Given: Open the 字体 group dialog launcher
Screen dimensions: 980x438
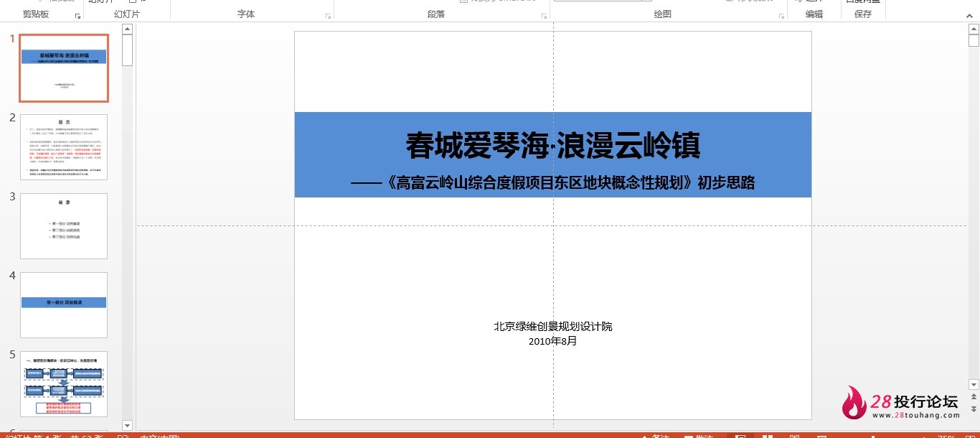Looking at the screenshot, I should tap(329, 16).
